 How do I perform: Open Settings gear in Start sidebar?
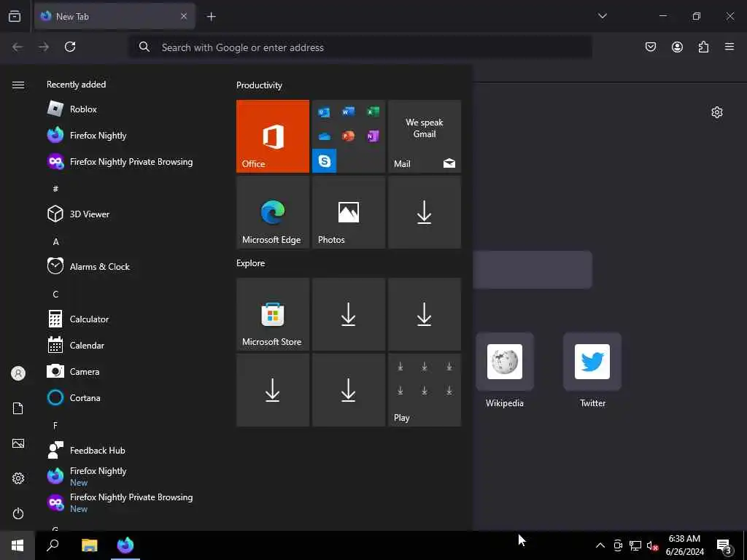[x=18, y=478]
